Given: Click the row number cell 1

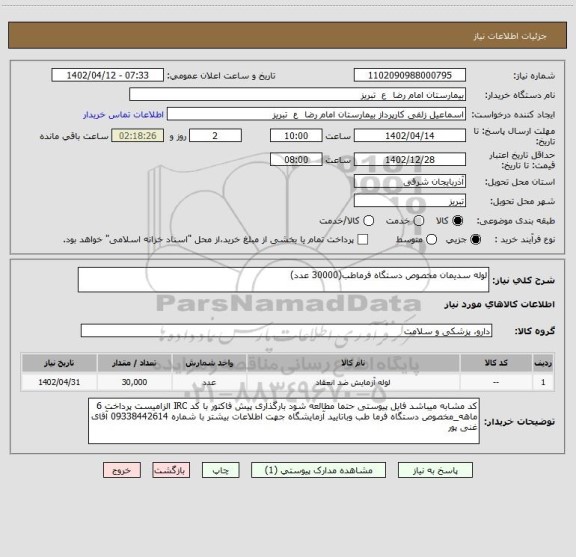Looking at the screenshot, I should tap(543, 382).
